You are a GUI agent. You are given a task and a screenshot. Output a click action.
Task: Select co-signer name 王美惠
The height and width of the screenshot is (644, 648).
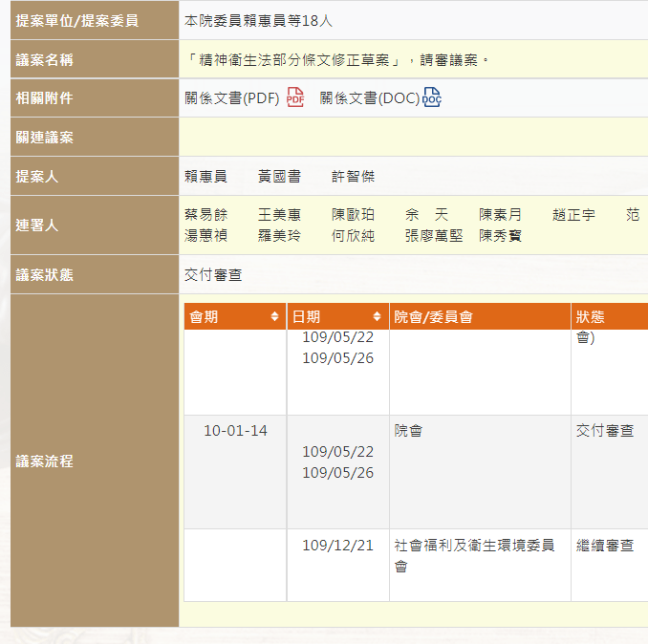[279, 214]
